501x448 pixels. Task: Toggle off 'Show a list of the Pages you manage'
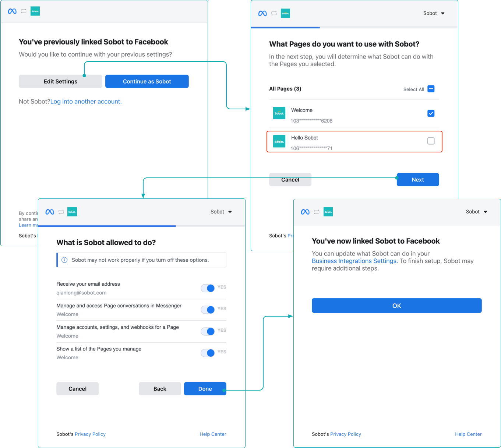click(208, 353)
